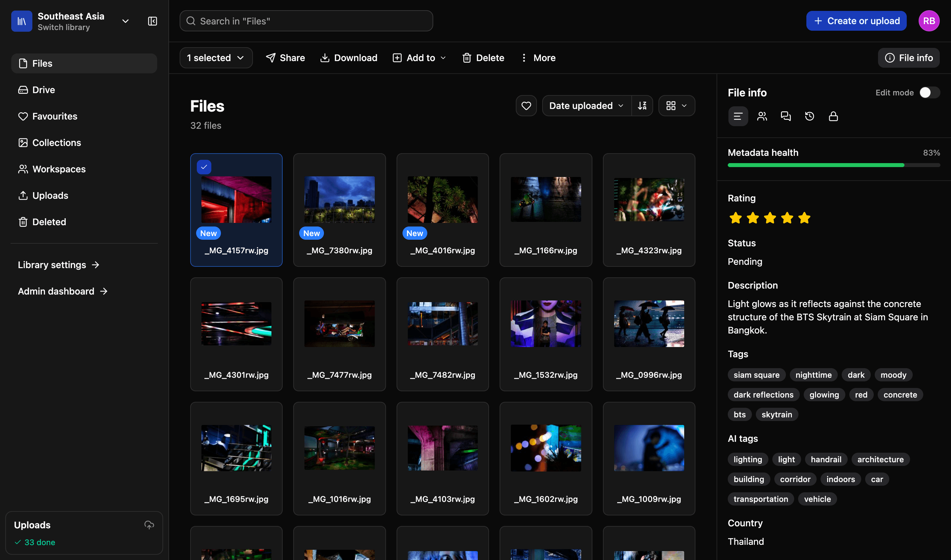Screen dimensions: 951x560
Task: Collapse the sidebar panel icon
Action: tap(153, 21)
